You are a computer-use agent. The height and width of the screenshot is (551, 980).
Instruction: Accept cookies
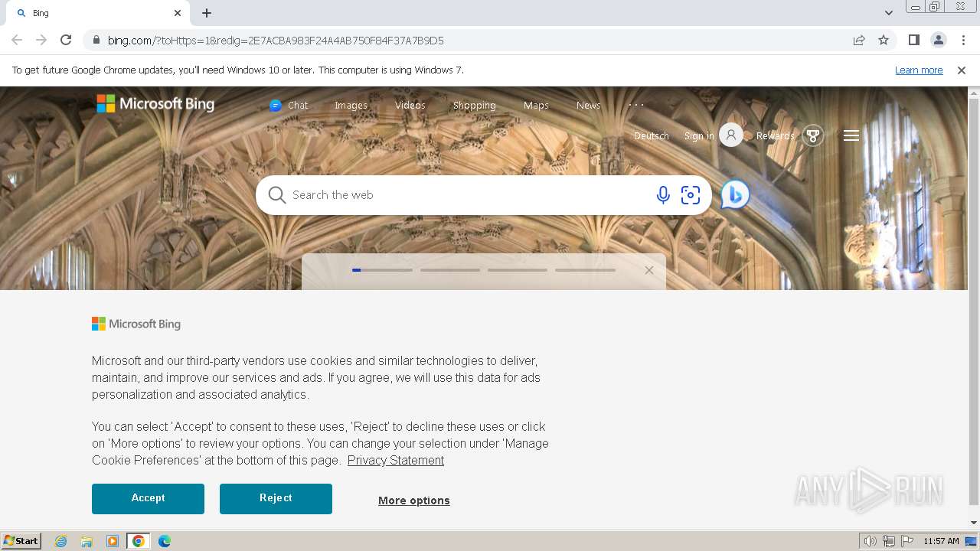click(148, 498)
